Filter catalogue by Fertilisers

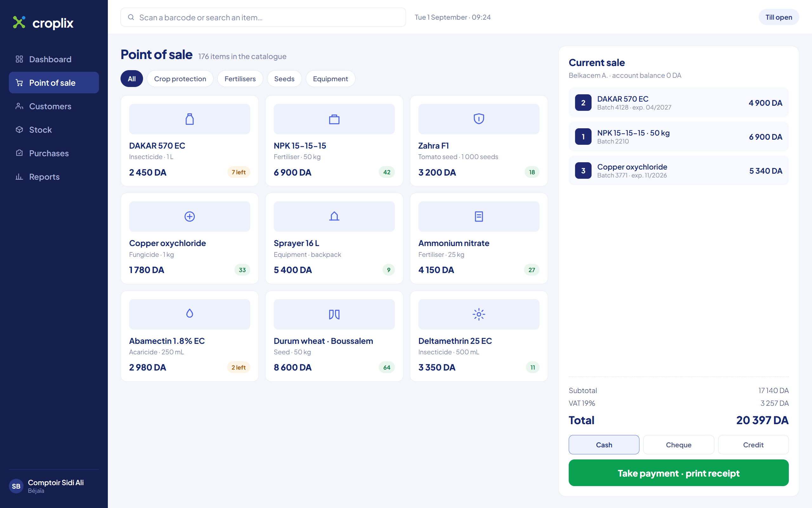[x=240, y=79]
